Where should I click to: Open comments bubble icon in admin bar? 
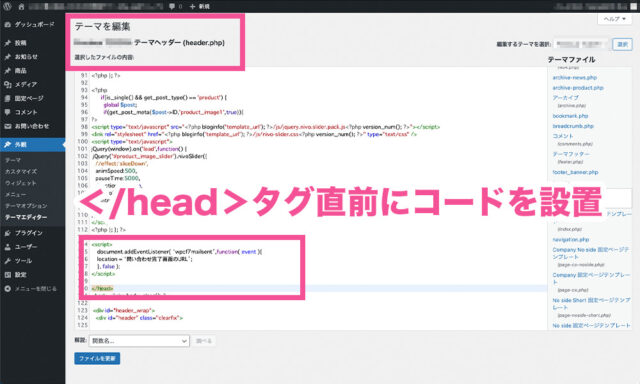pyautogui.click(x=172, y=7)
